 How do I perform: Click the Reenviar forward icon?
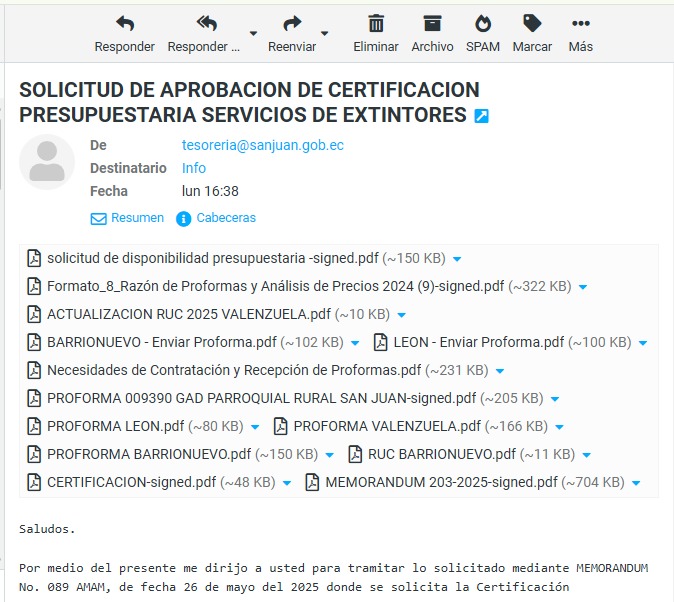(x=292, y=24)
